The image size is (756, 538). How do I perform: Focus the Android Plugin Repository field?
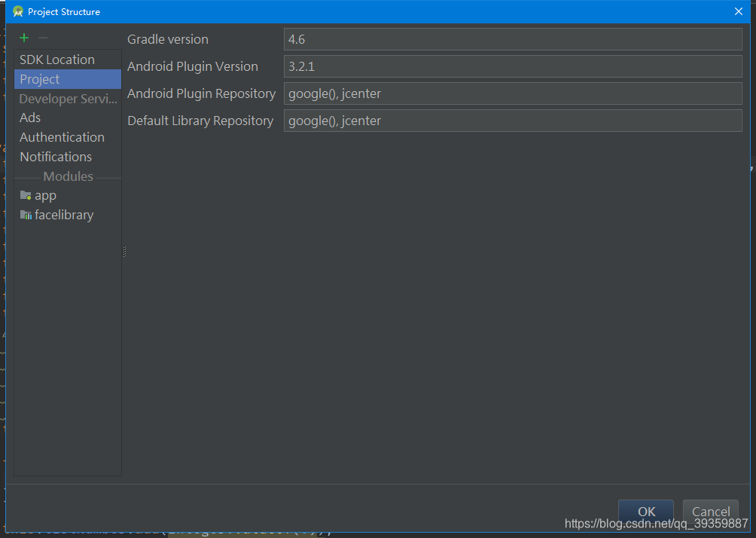513,93
